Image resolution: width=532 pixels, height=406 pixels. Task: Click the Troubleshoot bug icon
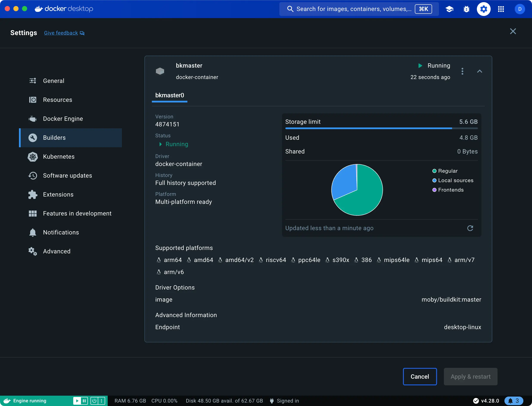(466, 9)
